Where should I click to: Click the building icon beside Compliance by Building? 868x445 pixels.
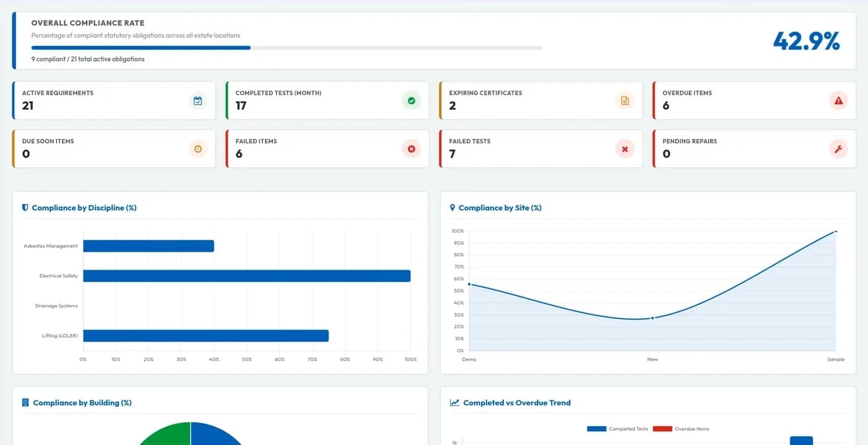[25, 402]
